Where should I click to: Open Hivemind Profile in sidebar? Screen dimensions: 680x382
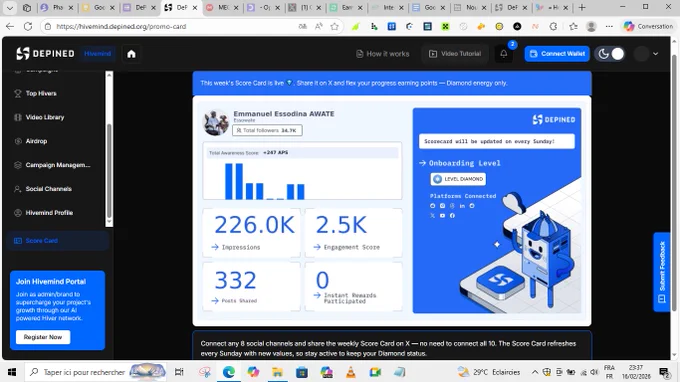(49, 212)
